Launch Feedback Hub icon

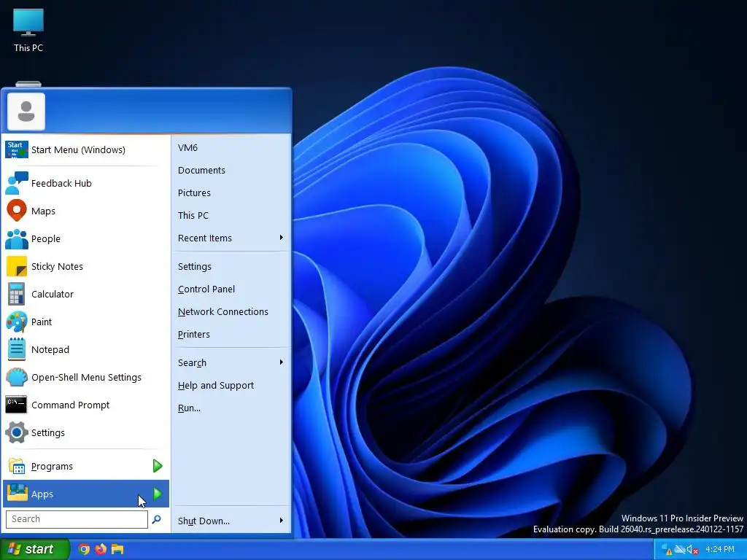(16, 183)
